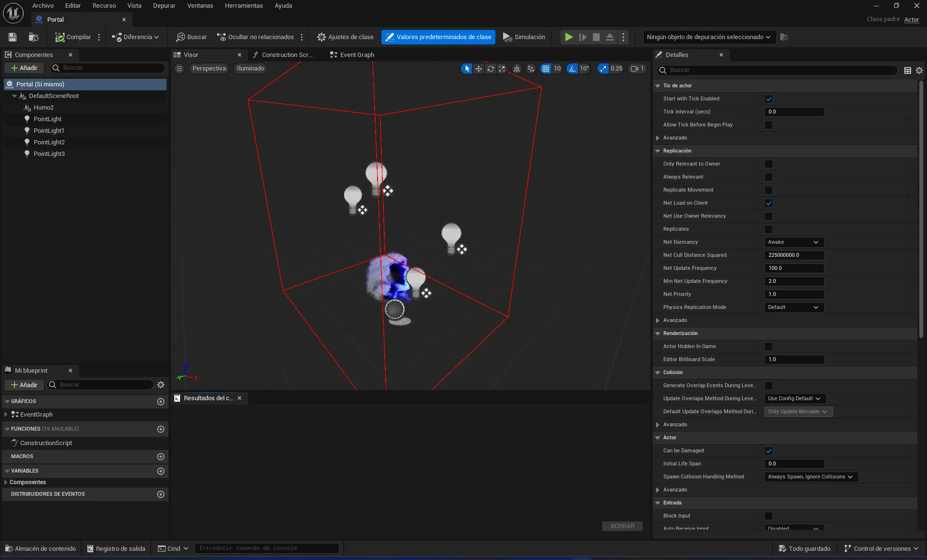Open Details panel settings gear
The width and height of the screenshot is (927, 560).
point(919,70)
